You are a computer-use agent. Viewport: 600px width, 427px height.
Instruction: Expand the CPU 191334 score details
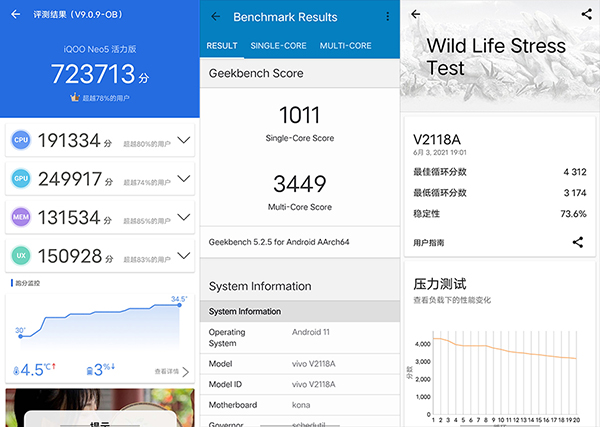coord(182,142)
